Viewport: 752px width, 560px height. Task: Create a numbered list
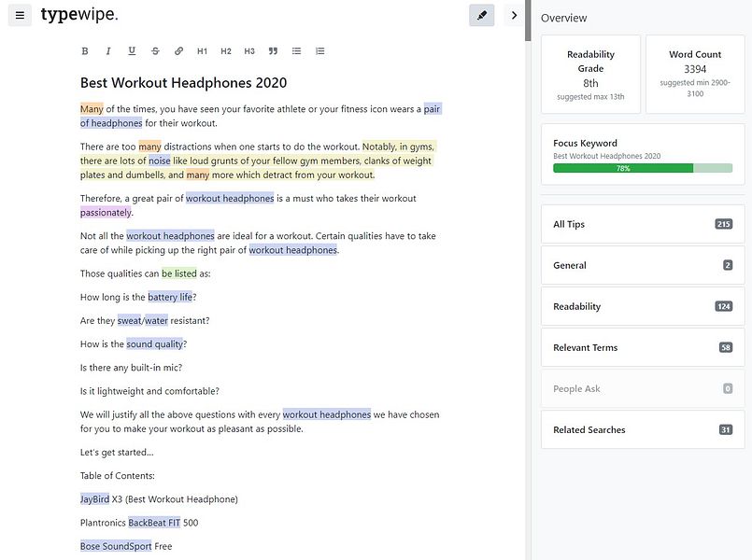pos(319,51)
